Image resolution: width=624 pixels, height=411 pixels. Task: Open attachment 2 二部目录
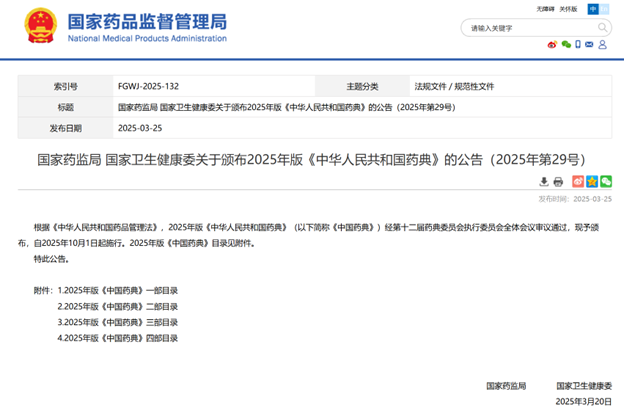point(118,306)
